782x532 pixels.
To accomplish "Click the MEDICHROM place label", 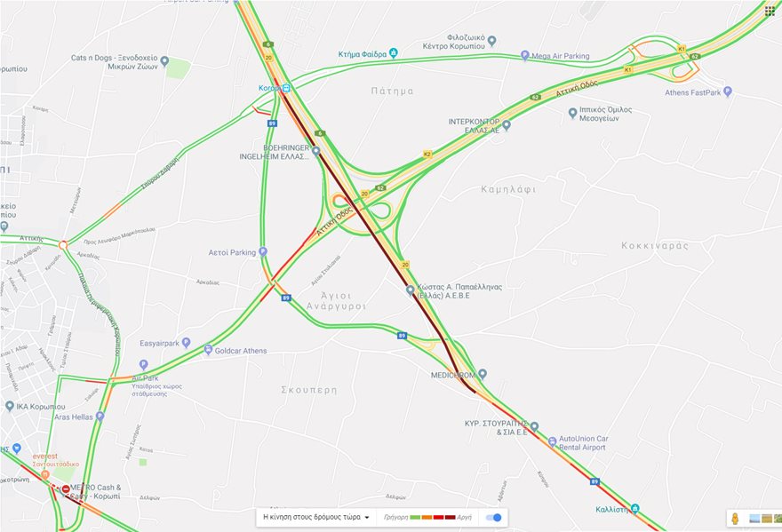I will (x=453, y=375).
